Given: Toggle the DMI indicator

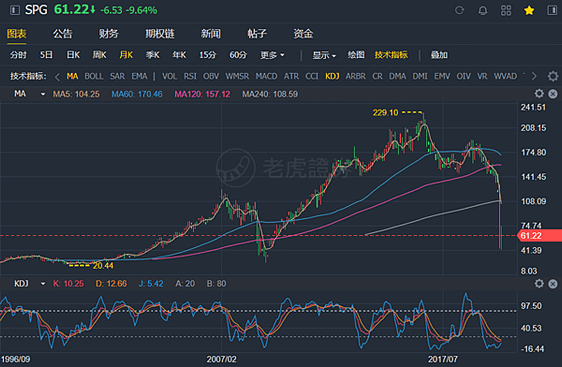Looking at the screenshot, I should pyautogui.click(x=420, y=76).
